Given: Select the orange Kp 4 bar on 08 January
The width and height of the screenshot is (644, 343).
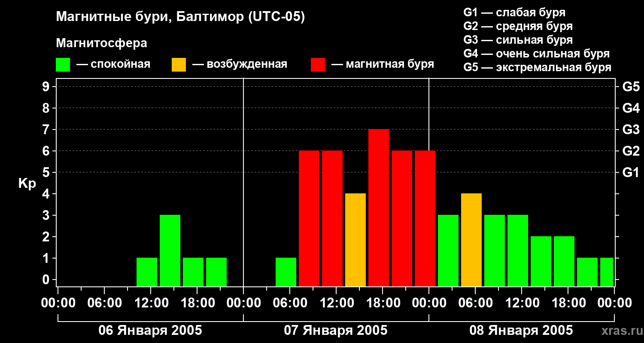Looking at the screenshot, I should click(471, 240).
